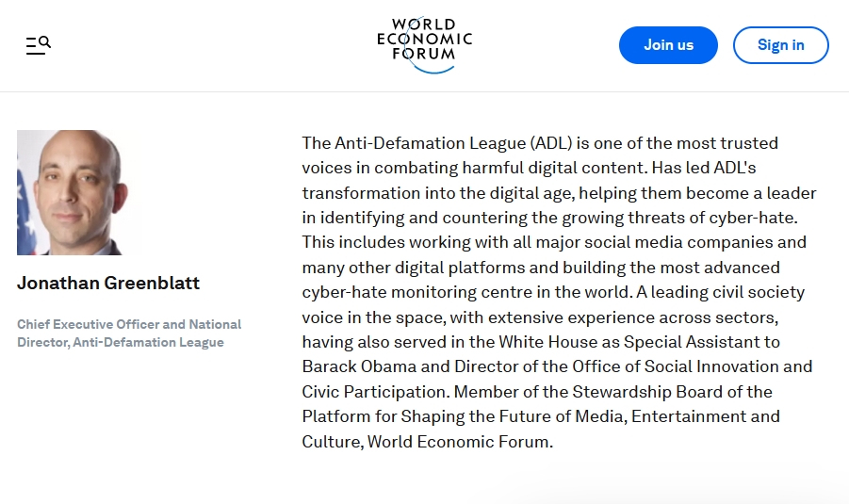Click the text 'cyber-hate monitoring centre in the world'
Image resolution: width=849 pixels, height=504 pixels.
pyautogui.click(x=466, y=292)
